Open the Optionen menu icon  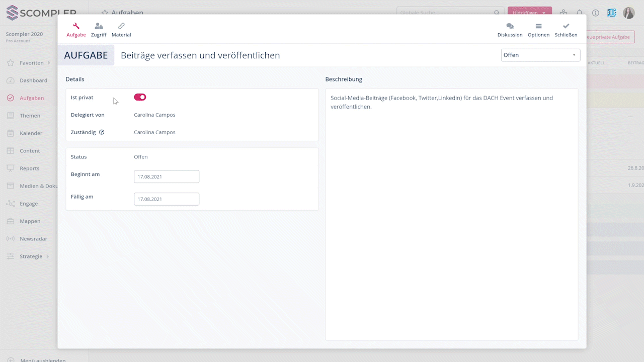coord(538,26)
